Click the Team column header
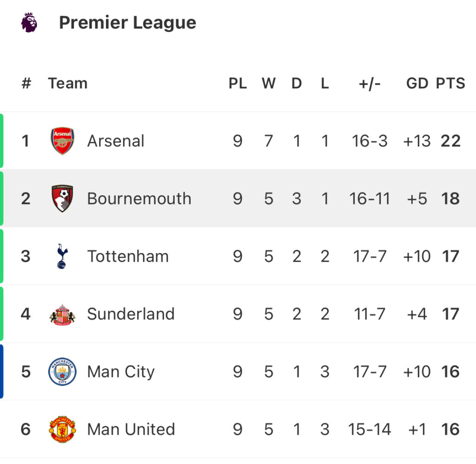The image size is (476, 464). click(67, 83)
